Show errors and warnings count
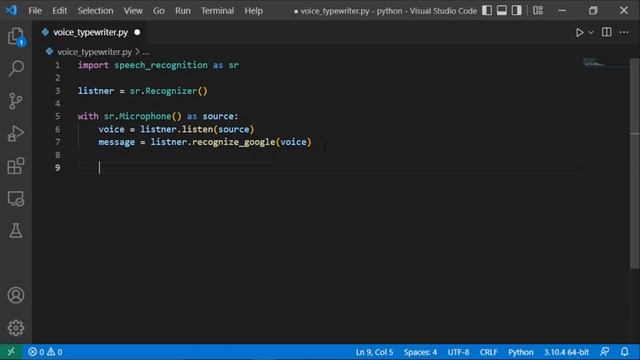Image resolution: width=640 pixels, height=360 pixels. point(45,351)
